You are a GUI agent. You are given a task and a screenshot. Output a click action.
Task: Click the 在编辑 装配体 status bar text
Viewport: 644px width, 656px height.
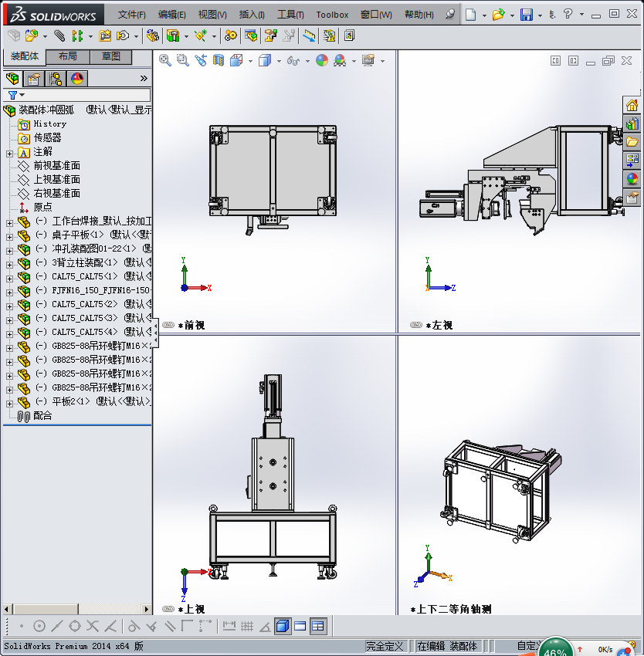(446, 646)
